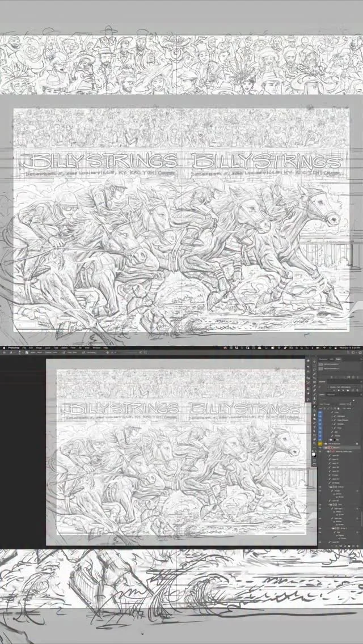This screenshot has height=644, width=363.
Task: Click the trash icon under the Brushes panel
Action: 358,390
